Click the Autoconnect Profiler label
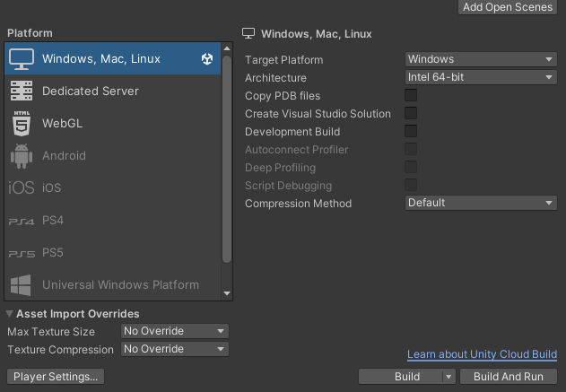Image resolution: width=566 pixels, height=392 pixels. (297, 150)
